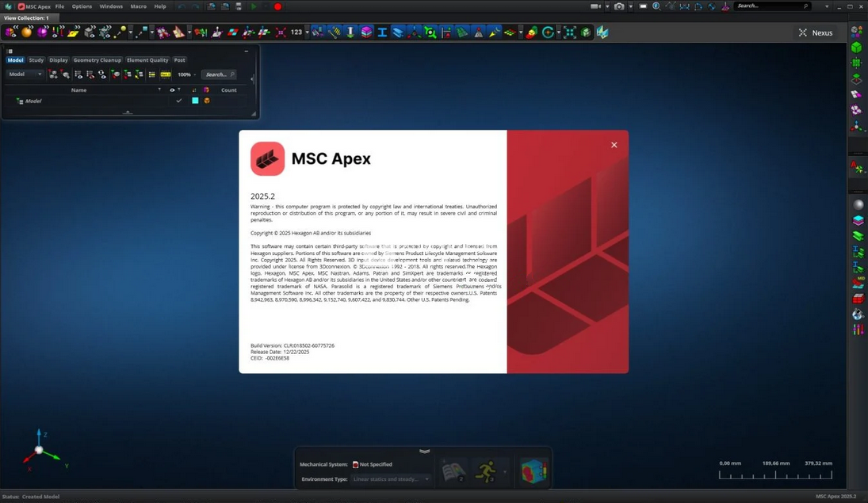Expand the 100% zoom dropdown
868x503 pixels.
(x=187, y=74)
